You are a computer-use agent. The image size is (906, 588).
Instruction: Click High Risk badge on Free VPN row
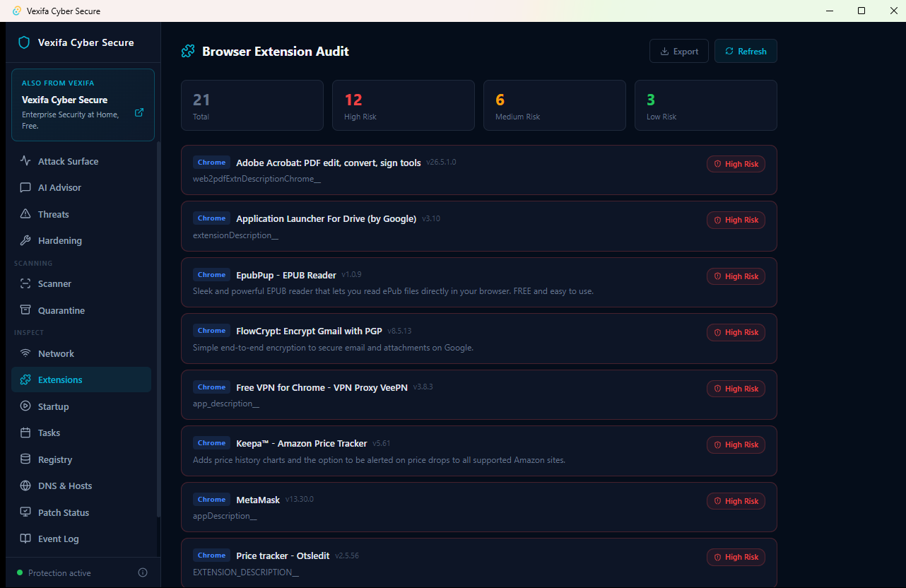[x=736, y=389]
